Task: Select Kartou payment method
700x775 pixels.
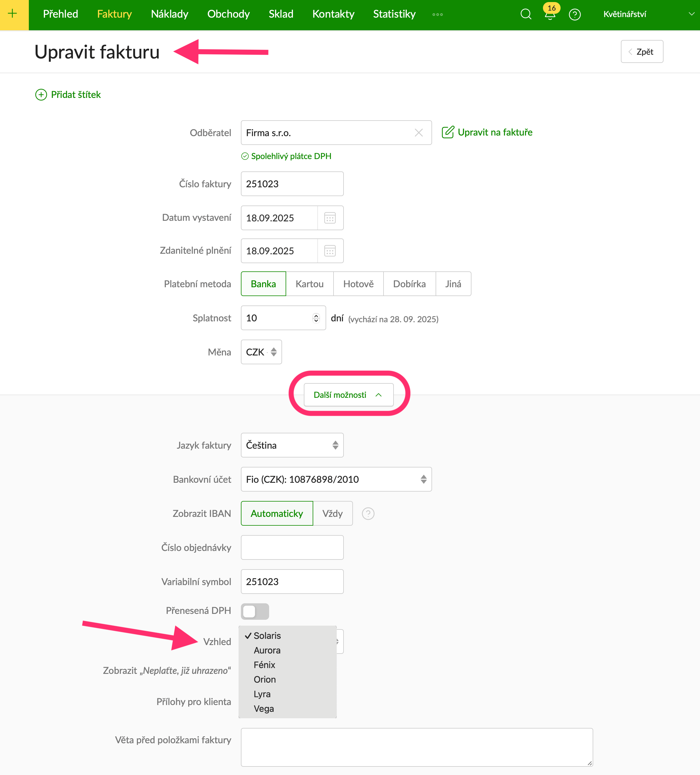Action: coord(309,284)
